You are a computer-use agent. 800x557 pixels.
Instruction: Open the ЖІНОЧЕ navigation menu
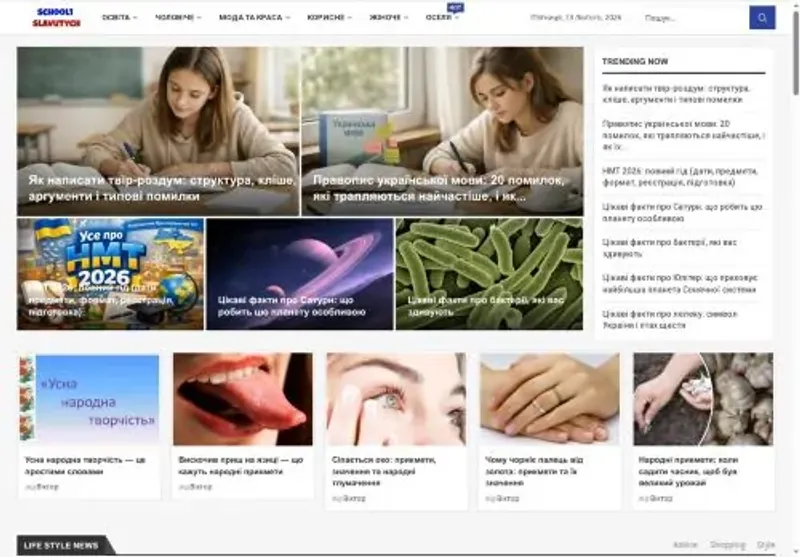(x=388, y=17)
